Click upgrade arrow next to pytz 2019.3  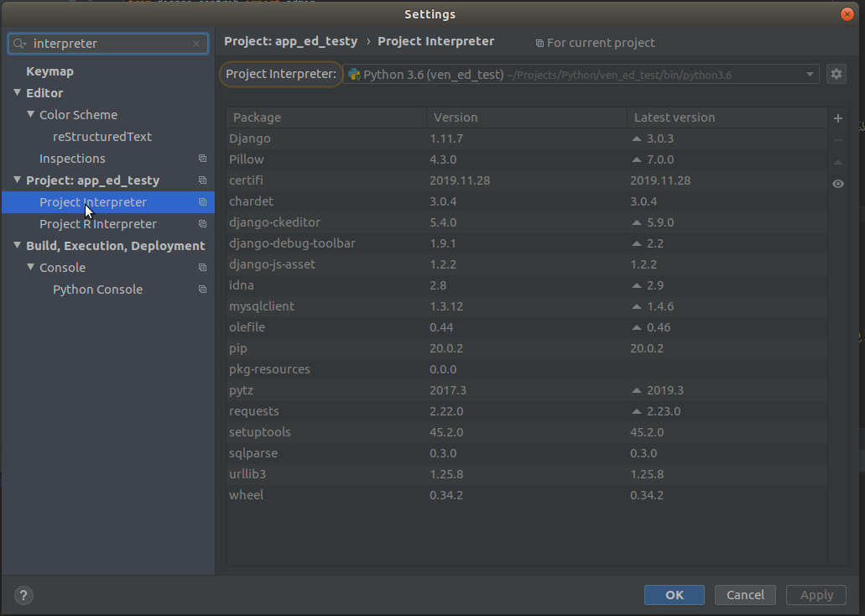(637, 390)
